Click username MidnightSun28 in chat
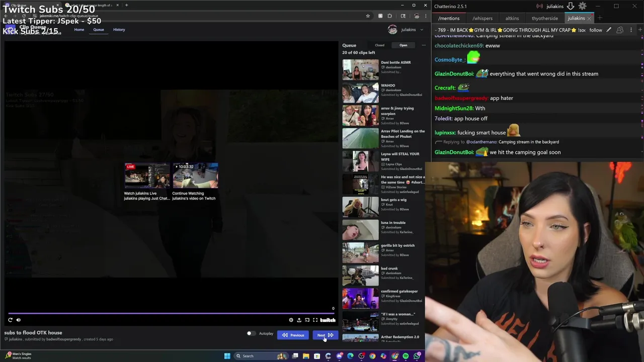 click(453, 108)
